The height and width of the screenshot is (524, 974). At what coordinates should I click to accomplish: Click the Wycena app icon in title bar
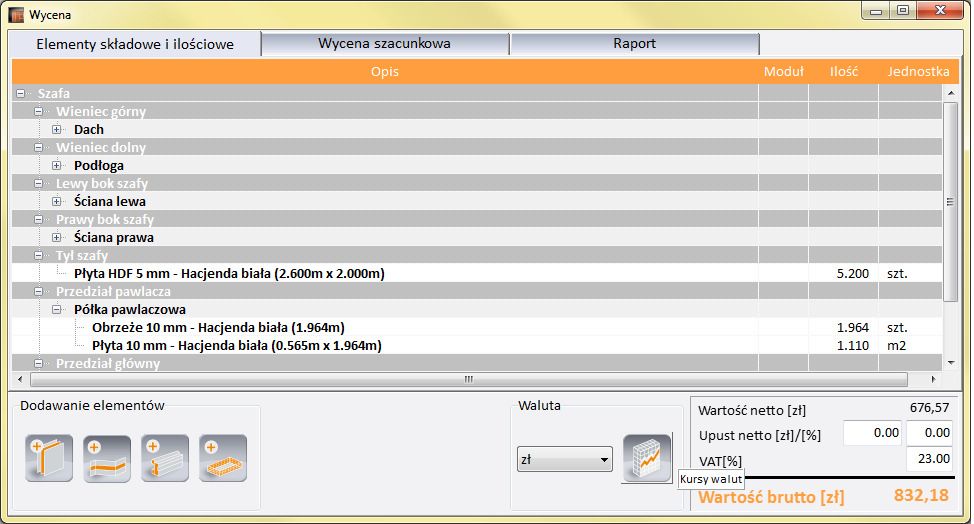pyautogui.click(x=17, y=14)
